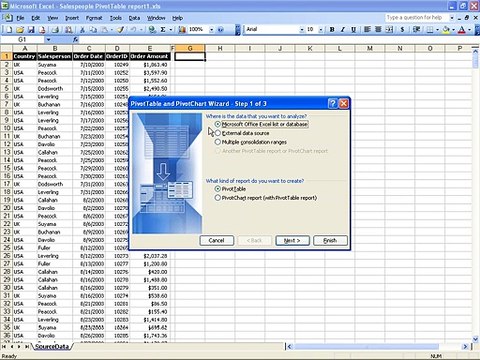Open the Help menu
Viewport: 480px width, 360px height.
(x=177, y=18)
